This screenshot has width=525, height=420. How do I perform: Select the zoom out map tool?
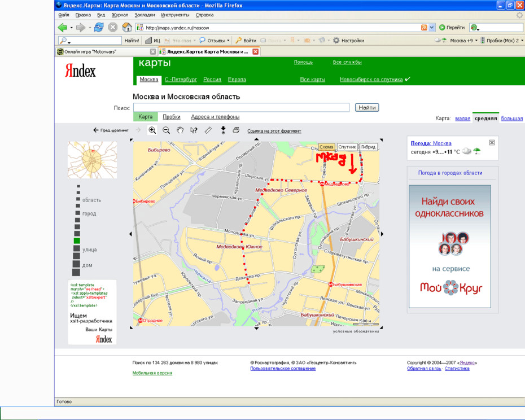166,130
